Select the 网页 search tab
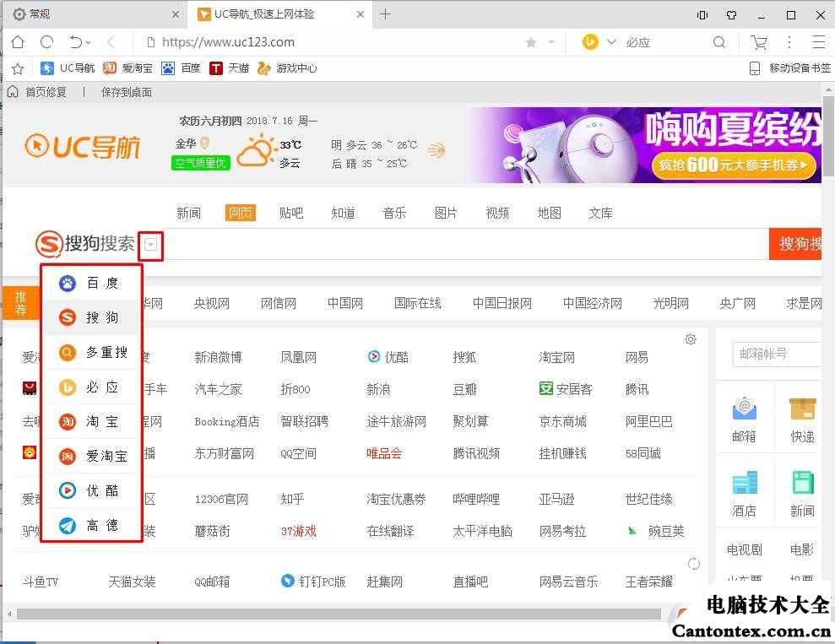 [240, 213]
